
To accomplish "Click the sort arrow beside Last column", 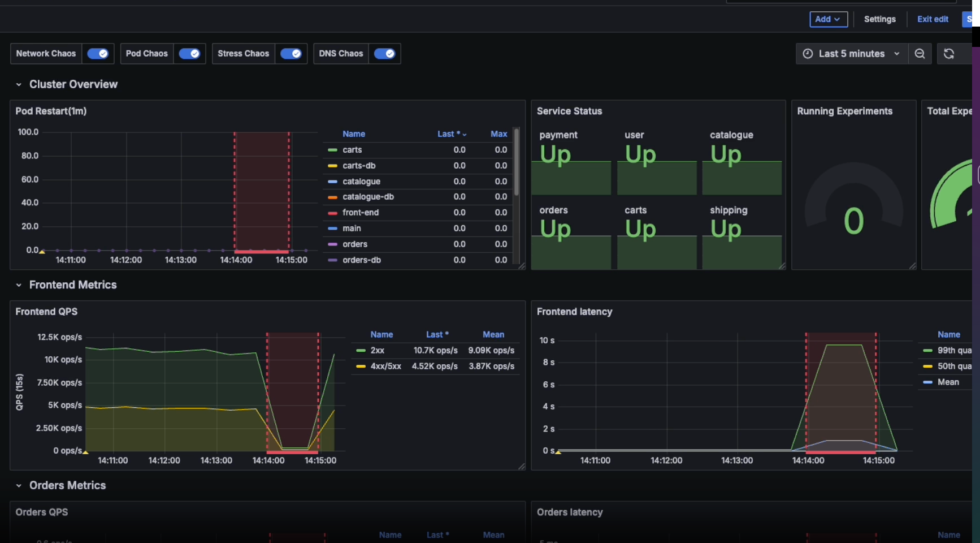I will [x=465, y=135].
